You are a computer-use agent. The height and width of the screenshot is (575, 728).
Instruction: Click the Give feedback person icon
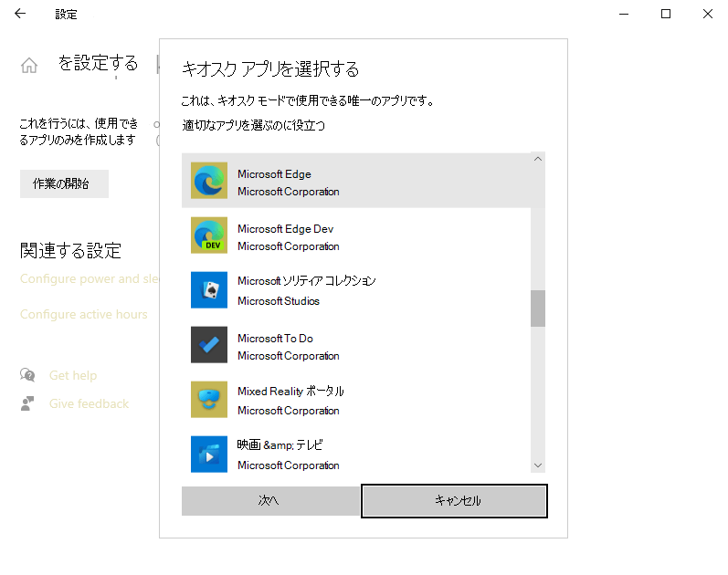point(27,403)
